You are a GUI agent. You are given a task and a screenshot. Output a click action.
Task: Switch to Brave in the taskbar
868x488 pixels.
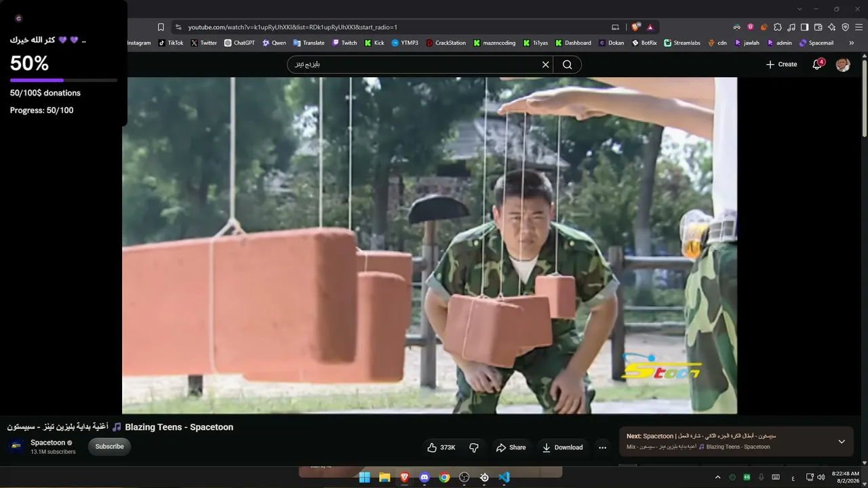(x=404, y=477)
